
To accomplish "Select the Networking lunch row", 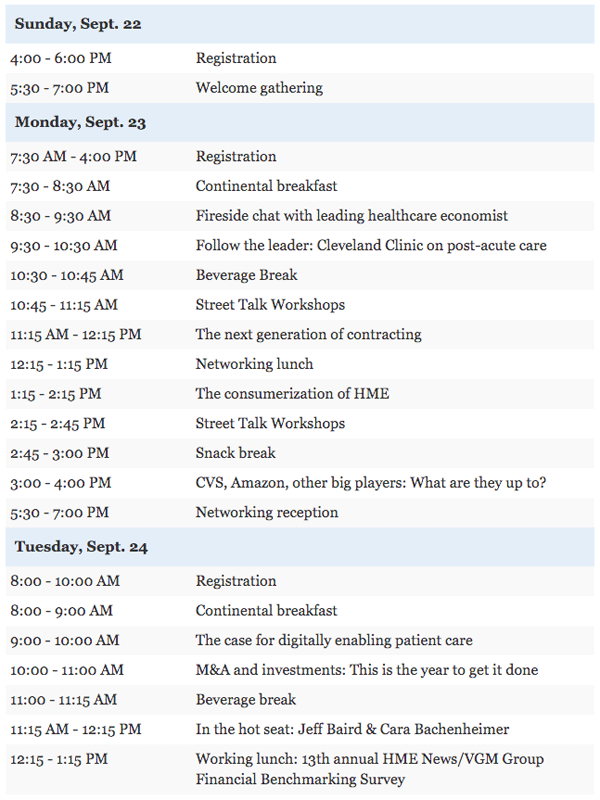I will 300,364.
